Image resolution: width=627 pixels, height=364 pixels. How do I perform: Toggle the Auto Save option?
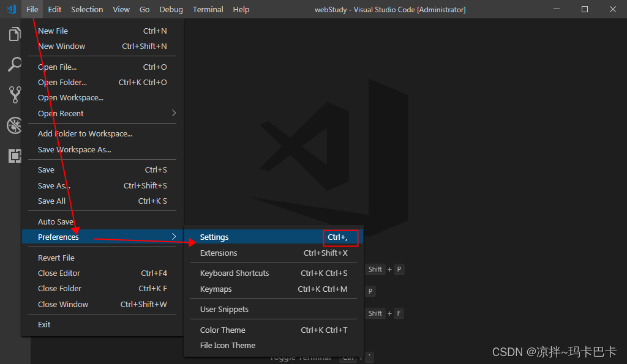[102, 221]
